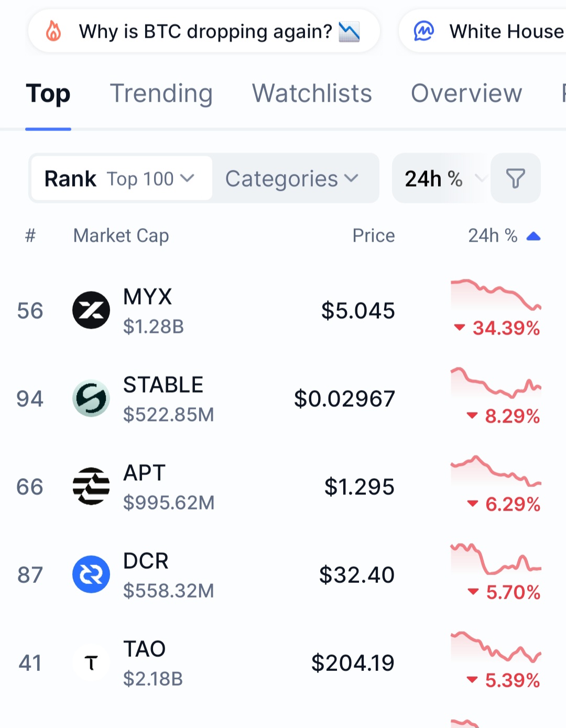This screenshot has width=566, height=728.
Task: Tap the APT coin logo icon
Action: click(x=91, y=486)
